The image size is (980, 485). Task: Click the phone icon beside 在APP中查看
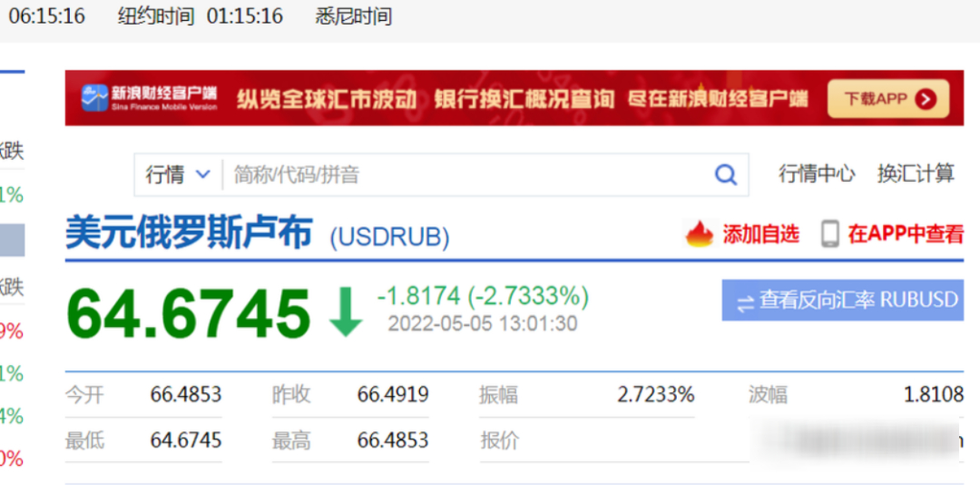pyautogui.click(x=829, y=234)
